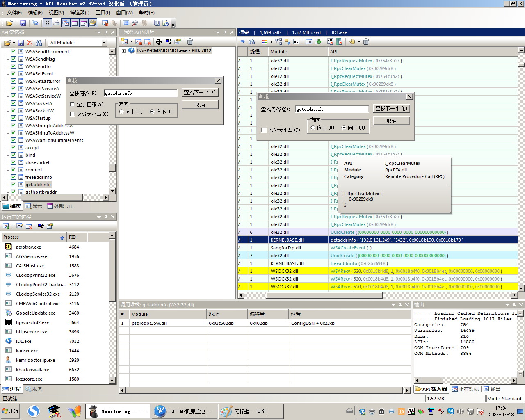Open the 工具(T) menu
The width and height of the screenshot is (525, 420).
click(x=103, y=13)
